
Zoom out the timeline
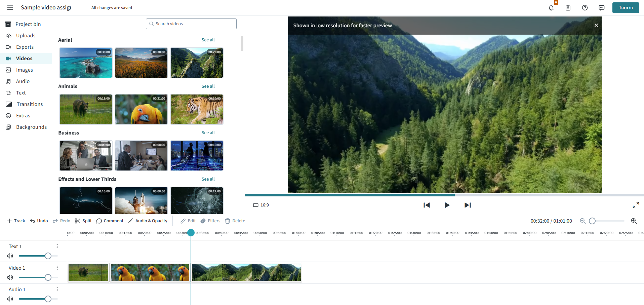(x=583, y=221)
